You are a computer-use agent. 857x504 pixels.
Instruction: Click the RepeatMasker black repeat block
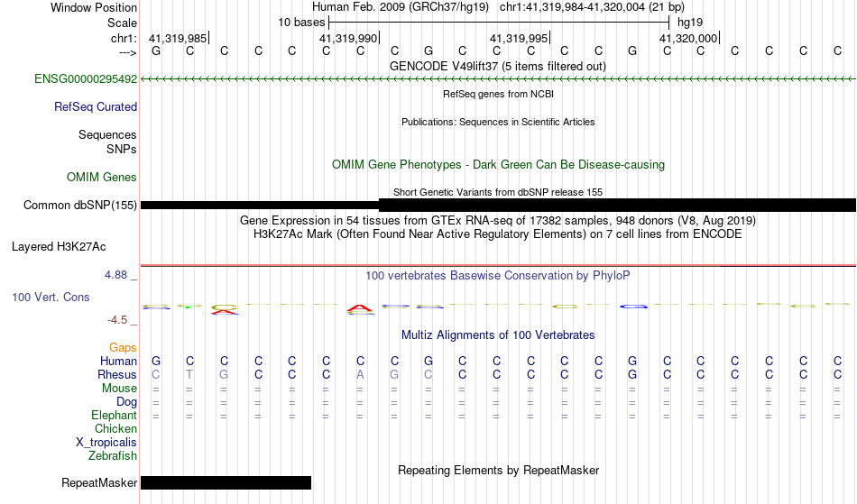tap(226, 482)
